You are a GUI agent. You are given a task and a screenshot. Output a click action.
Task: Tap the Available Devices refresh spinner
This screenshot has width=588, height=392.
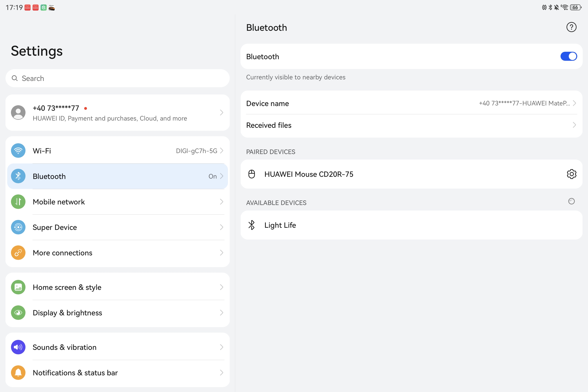tap(572, 201)
